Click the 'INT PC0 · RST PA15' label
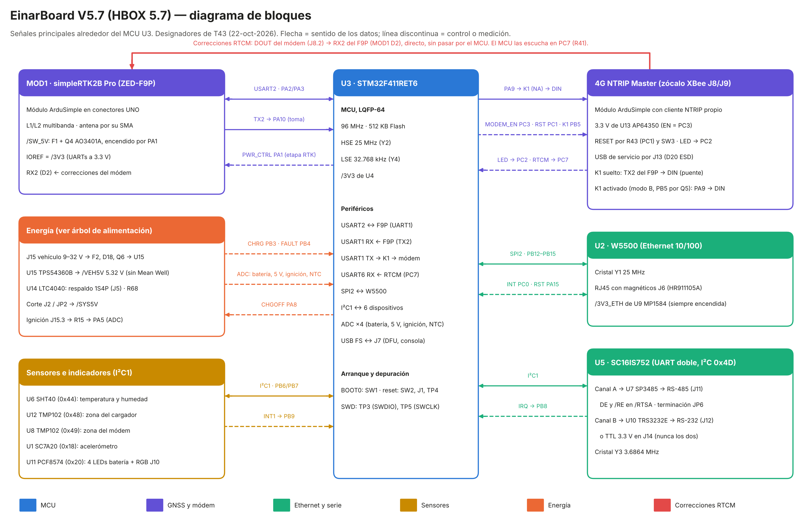The width and height of the screenshot is (812, 528). (x=533, y=284)
